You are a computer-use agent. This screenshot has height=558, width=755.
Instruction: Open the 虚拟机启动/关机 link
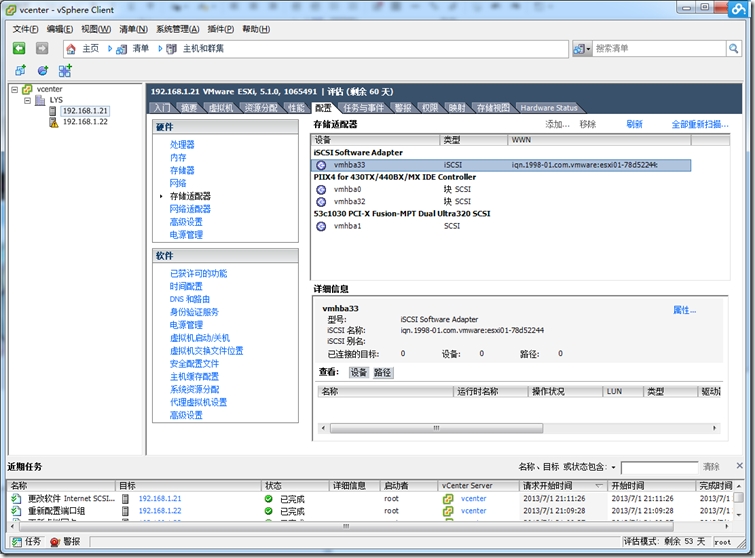(x=200, y=338)
